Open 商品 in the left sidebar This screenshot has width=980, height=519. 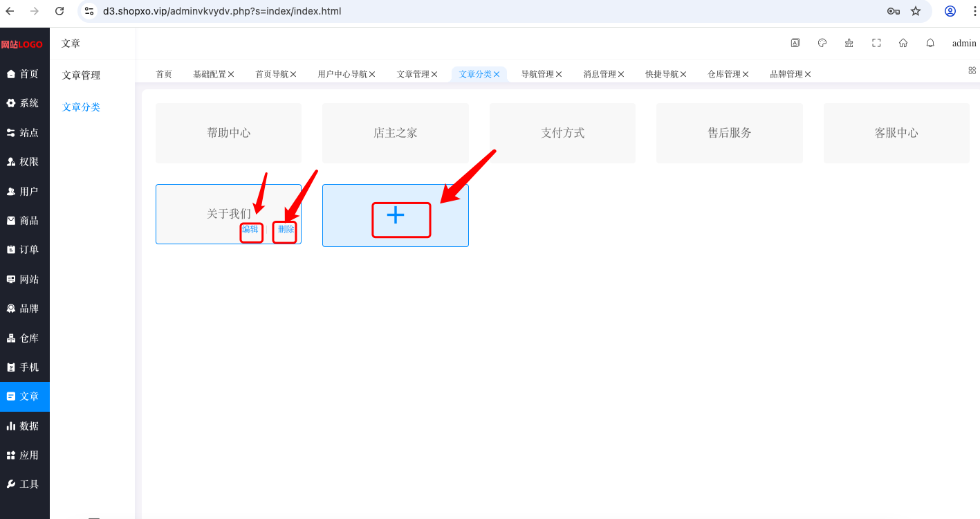(25, 220)
